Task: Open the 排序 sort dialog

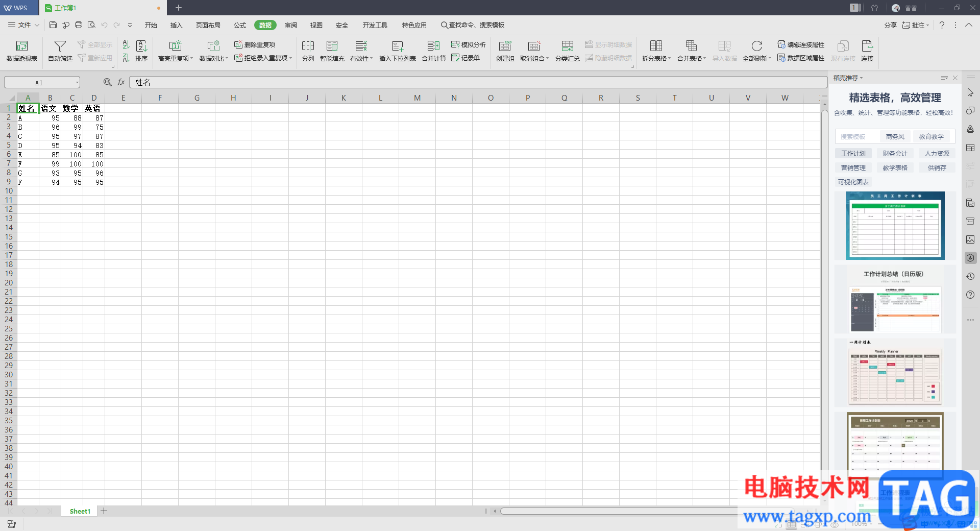Action: point(141,51)
